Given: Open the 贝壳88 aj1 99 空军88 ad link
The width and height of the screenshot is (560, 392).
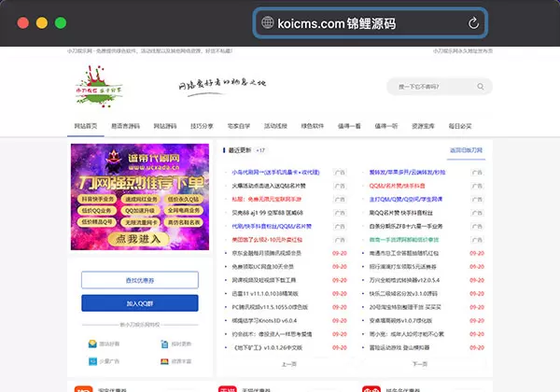Looking at the screenshot, I should (x=268, y=213).
